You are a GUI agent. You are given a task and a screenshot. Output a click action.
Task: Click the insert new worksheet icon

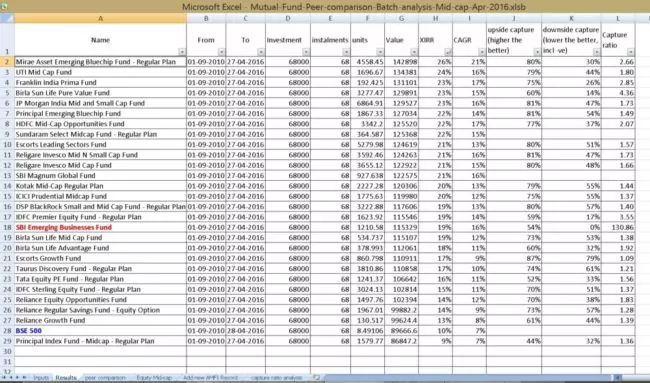[317, 378]
